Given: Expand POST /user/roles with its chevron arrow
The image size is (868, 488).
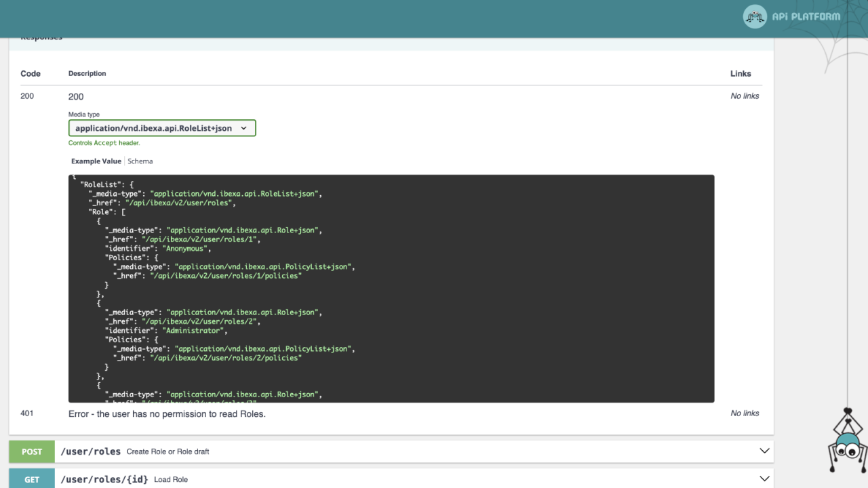Looking at the screenshot, I should (764, 451).
